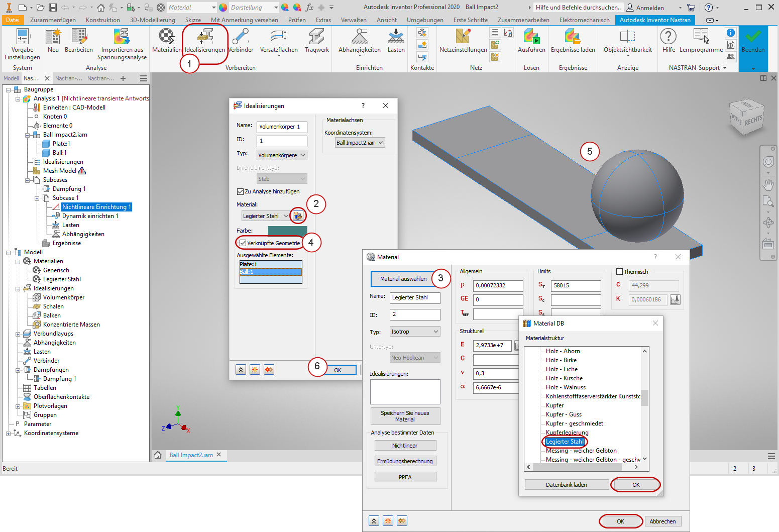This screenshot has height=532, width=779.
Task: Click the Ermüdungsberechnung button
Action: (405, 461)
